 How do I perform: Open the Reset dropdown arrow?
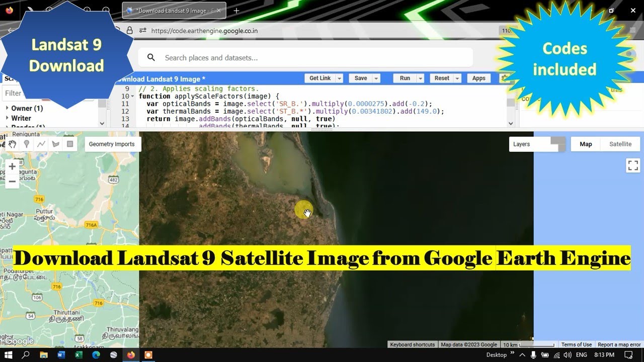(457, 78)
